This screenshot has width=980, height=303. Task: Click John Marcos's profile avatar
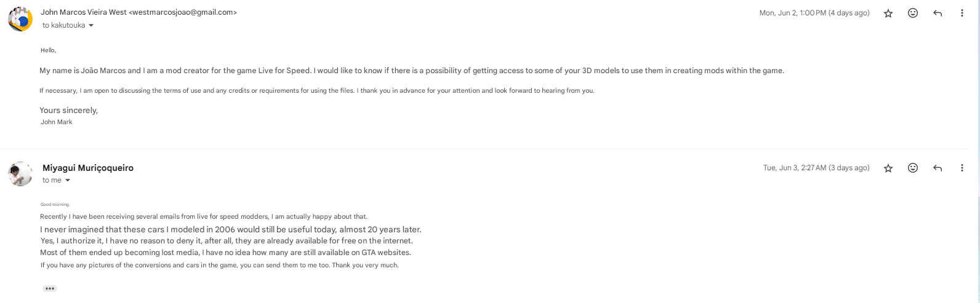[x=20, y=19]
